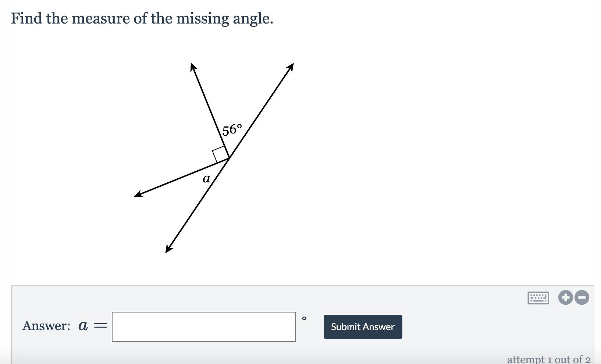Click the left-pointing ray arrowhead
The image size is (601, 364).
pyautogui.click(x=139, y=193)
